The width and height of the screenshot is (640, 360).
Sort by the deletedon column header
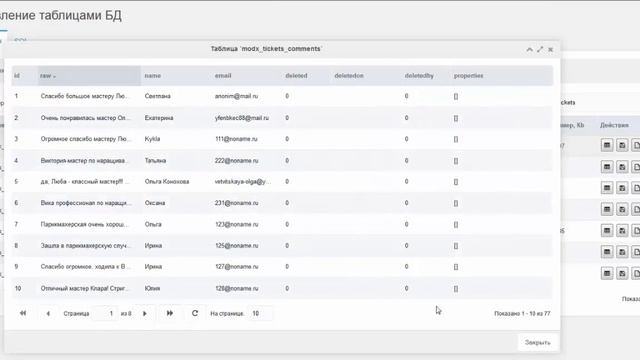pyautogui.click(x=366, y=76)
